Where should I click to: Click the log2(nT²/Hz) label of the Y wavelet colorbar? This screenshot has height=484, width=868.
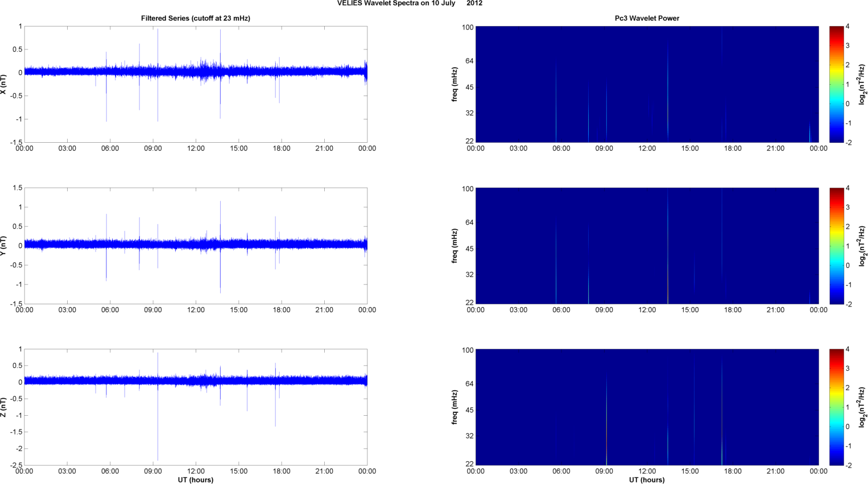[862, 246]
